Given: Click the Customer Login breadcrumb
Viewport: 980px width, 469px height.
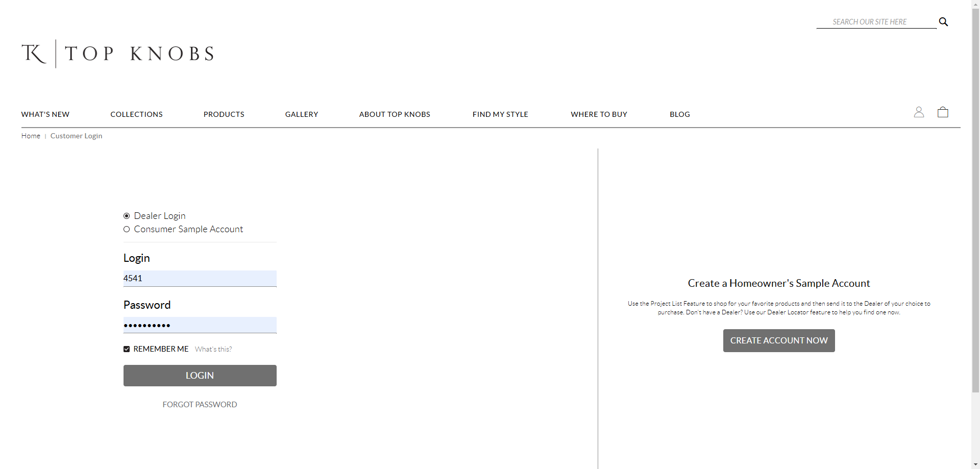Looking at the screenshot, I should pos(77,136).
